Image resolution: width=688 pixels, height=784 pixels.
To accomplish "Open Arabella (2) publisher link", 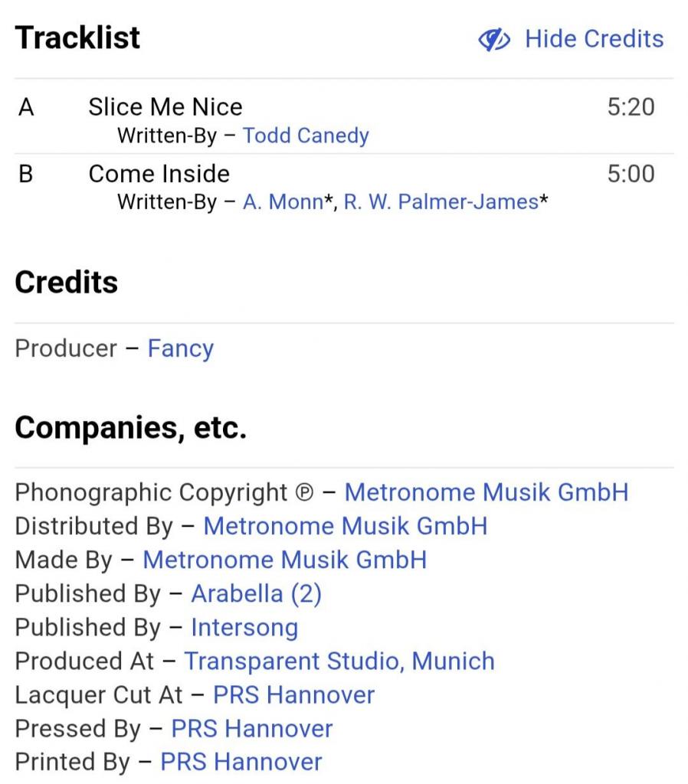I will (x=256, y=593).
